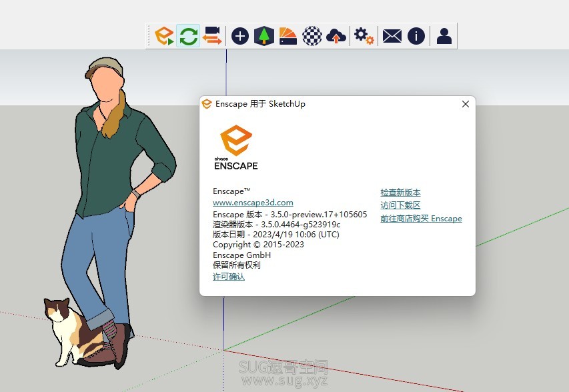
Task: Start Enscape with the orange play icon
Action: tap(164, 35)
